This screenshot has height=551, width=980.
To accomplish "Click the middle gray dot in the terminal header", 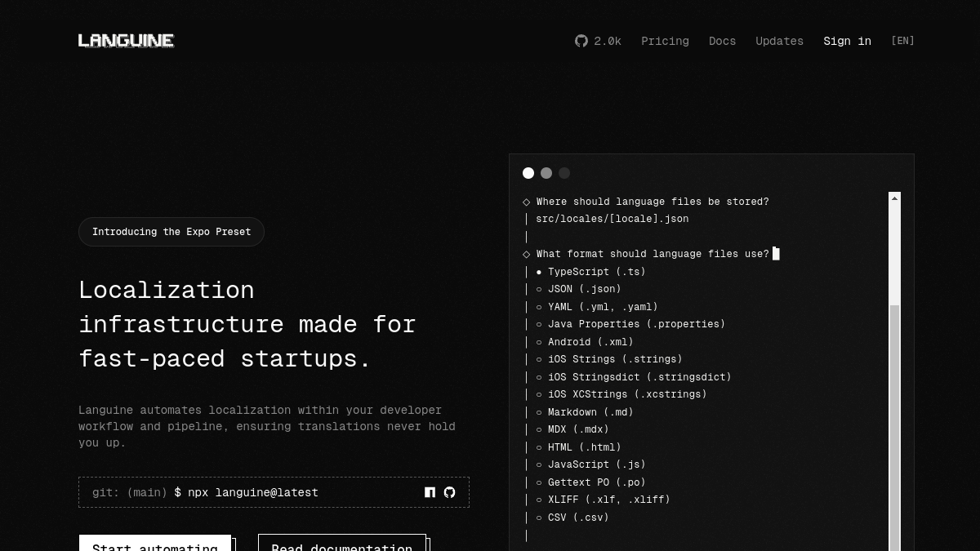I will [546, 173].
